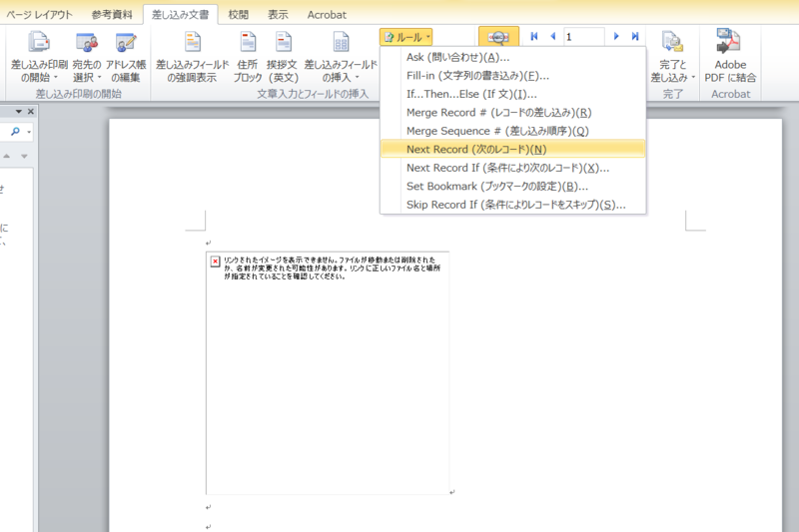Choose Next Record (次のレコード) menu item
Viewport: 799px width, 532px height.
[512, 149]
